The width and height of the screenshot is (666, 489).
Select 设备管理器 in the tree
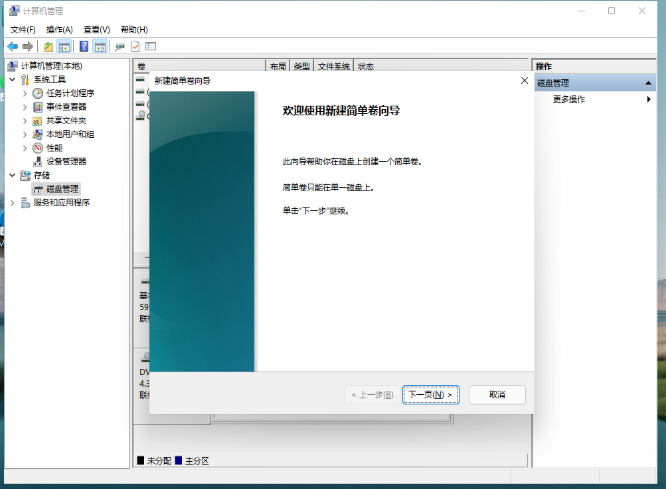pyautogui.click(x=66, y=161)
